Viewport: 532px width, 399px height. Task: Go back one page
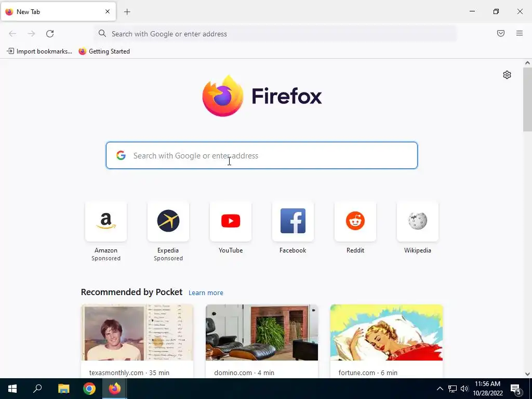point(12,34)
